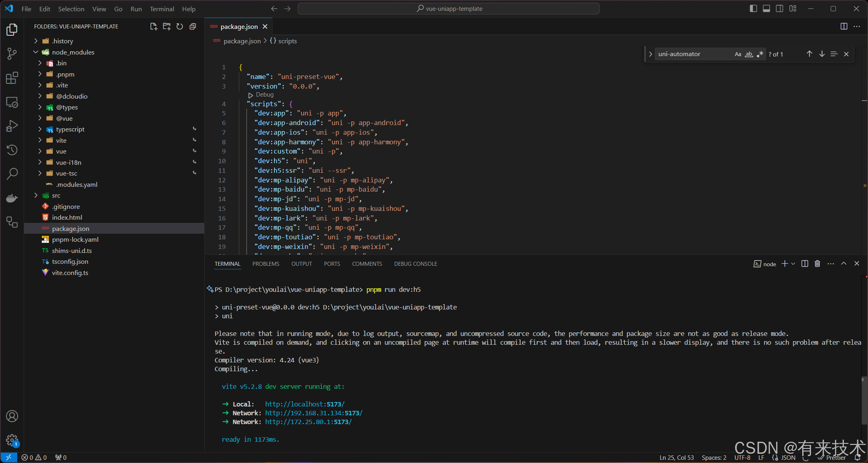This screenshot has width=868, height=463.
Task: Toggle Match Case in find widget
Action: click(x=738, y=54)
